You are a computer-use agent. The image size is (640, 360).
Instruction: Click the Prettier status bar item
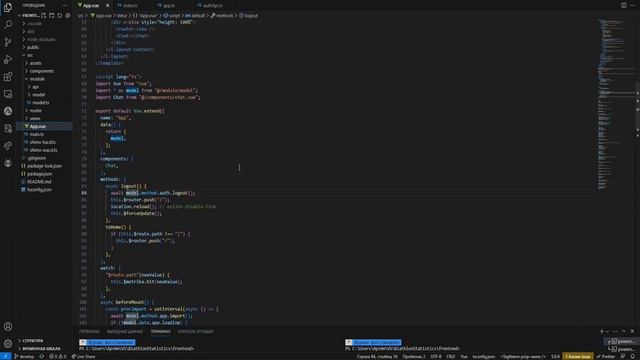[x=606, y=356]
